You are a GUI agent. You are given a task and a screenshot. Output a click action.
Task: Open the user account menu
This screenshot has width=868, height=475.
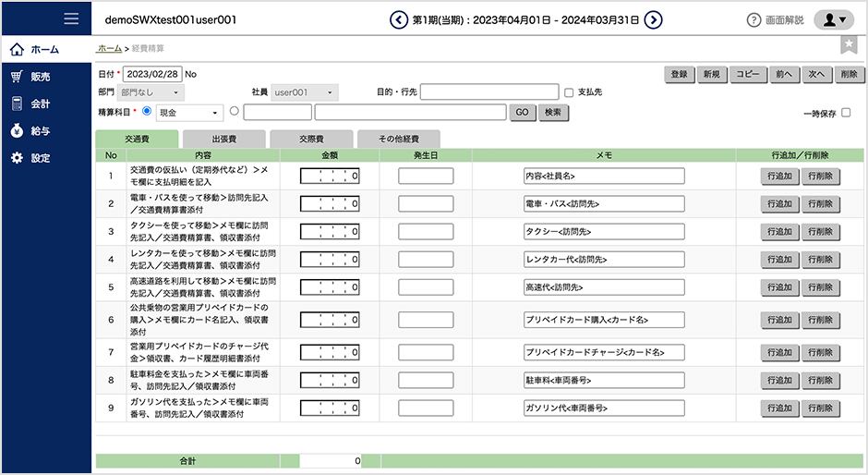[834, 20]
